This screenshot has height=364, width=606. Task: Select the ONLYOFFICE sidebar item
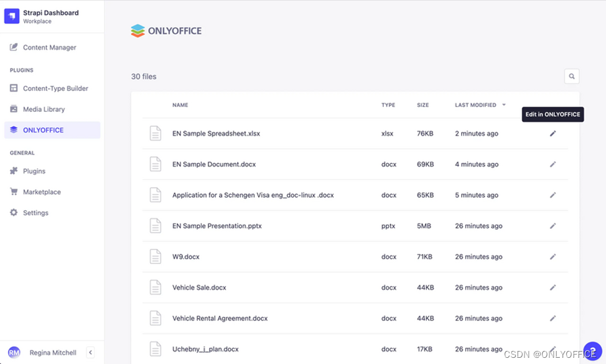click(x=52, y=130)
